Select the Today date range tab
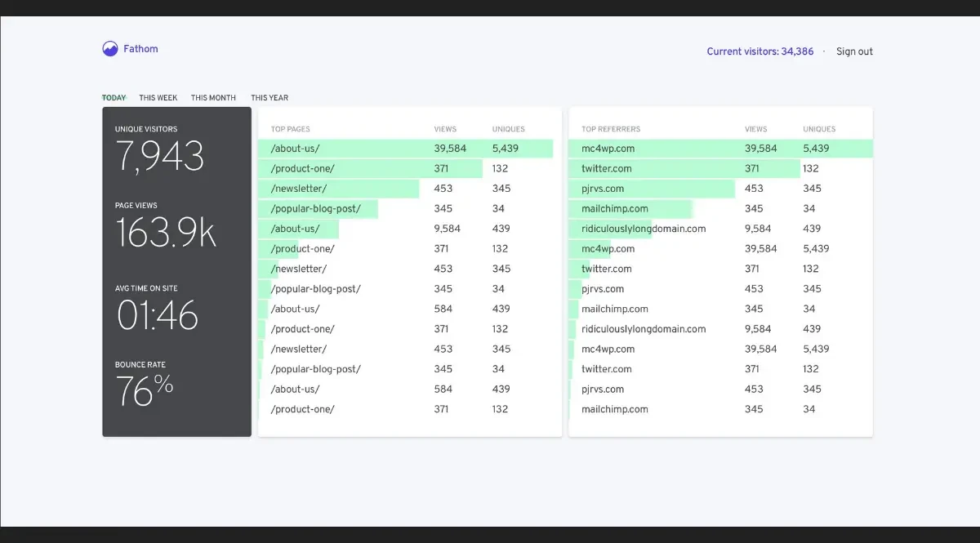This screenshot has width=980, height=543. click(x=114, y=98)
